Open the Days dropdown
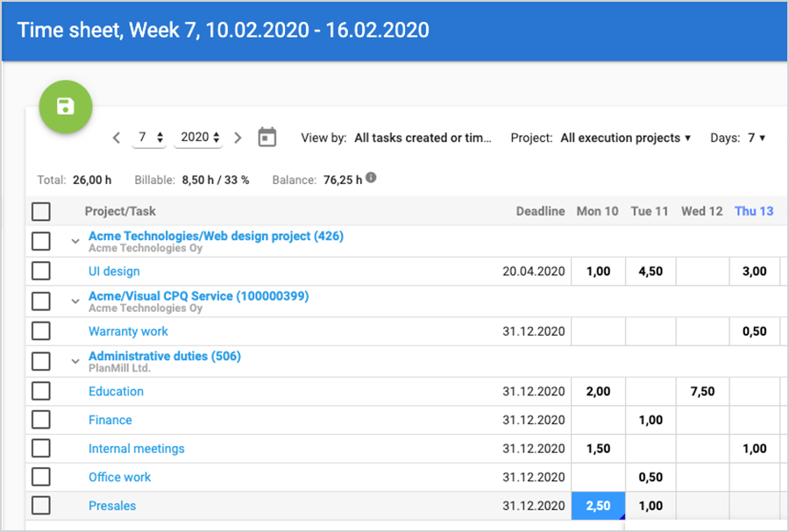Screen dimensions: 789x532 click(757, 138)
